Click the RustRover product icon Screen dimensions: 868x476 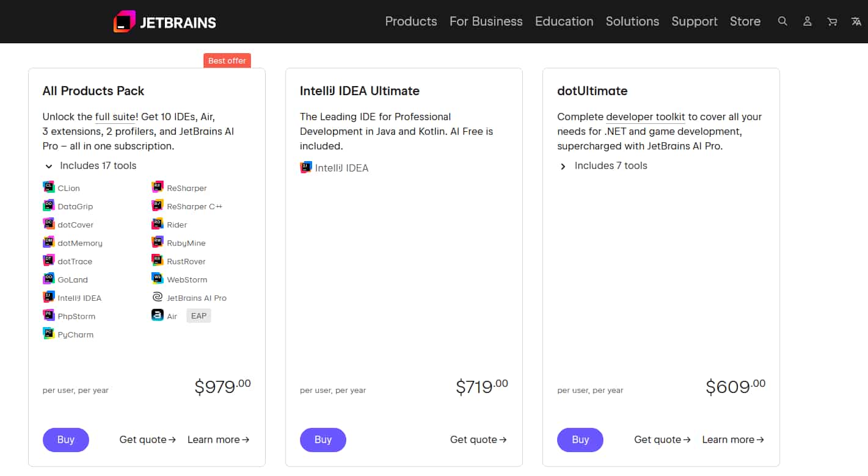click(x=158, y=261)
